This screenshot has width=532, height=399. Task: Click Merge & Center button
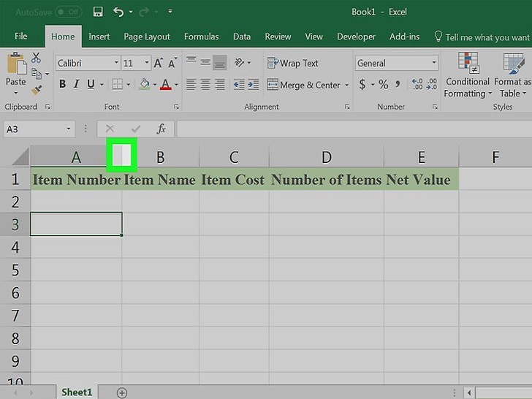pos(304,85)
